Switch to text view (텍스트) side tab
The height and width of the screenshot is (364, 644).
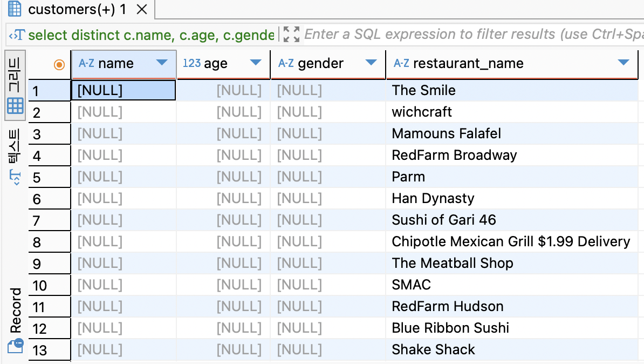pos(15,157)
